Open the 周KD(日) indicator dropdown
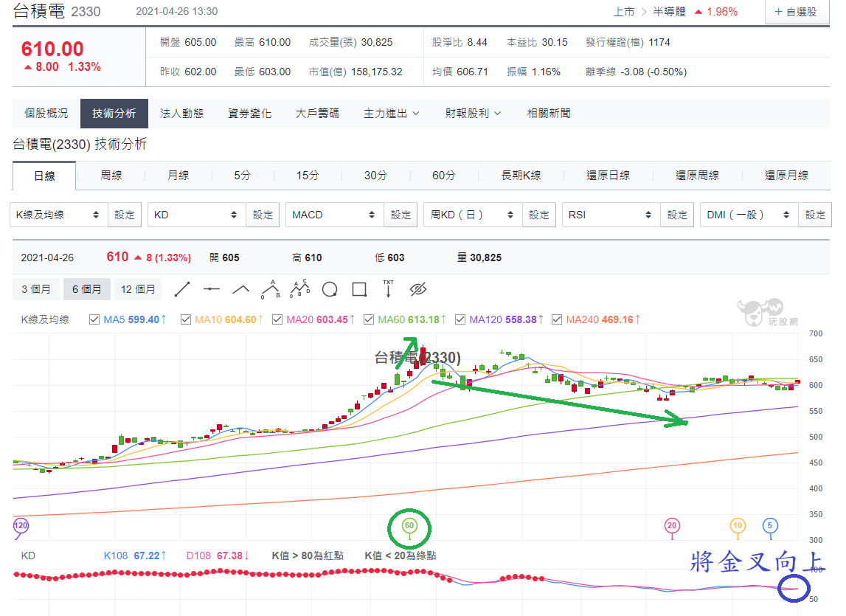Image resolution: width=846 pixels, height=616 pixels. click(474, 215)
